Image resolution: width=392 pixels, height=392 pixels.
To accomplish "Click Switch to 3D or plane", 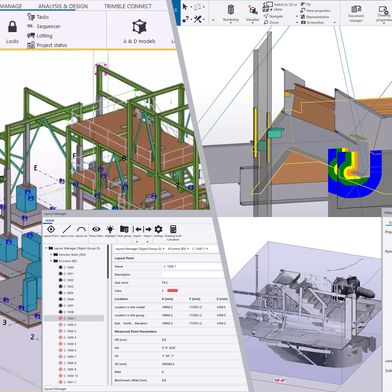I will (x=279, y=7).
